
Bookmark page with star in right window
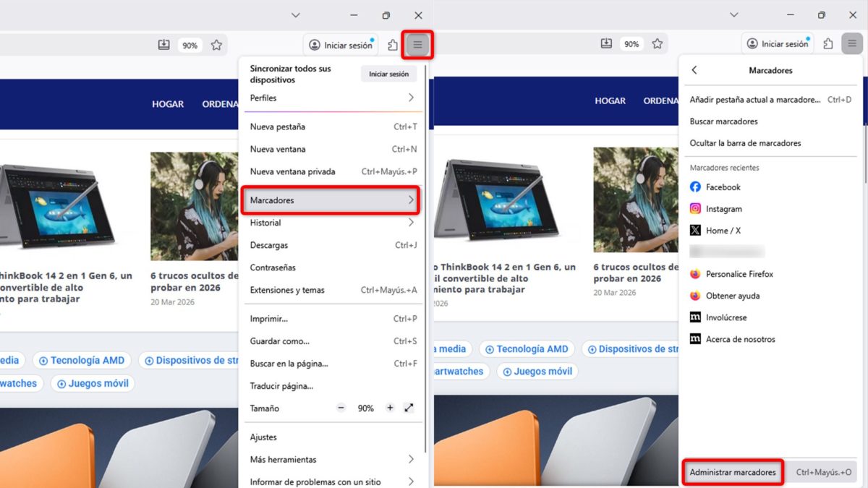(658, 44)
